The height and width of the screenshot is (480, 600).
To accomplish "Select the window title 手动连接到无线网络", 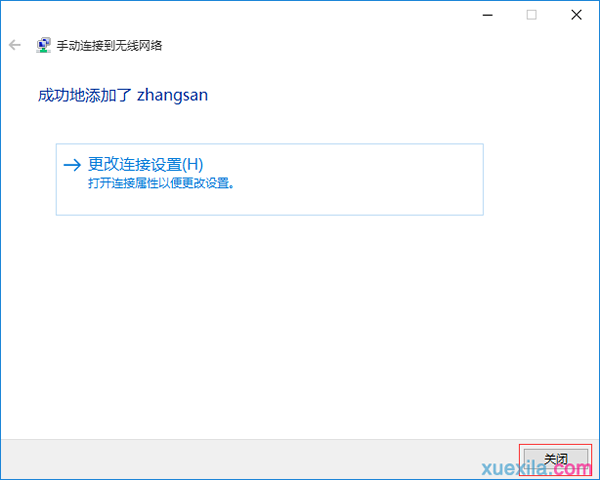I will [109, 46].
